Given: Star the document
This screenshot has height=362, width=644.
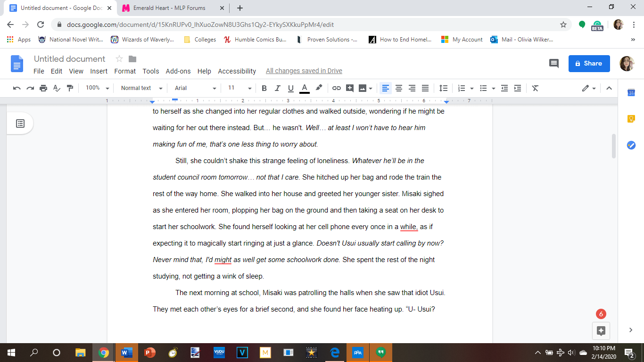Looking at the screenshot, I should (119, 59).
